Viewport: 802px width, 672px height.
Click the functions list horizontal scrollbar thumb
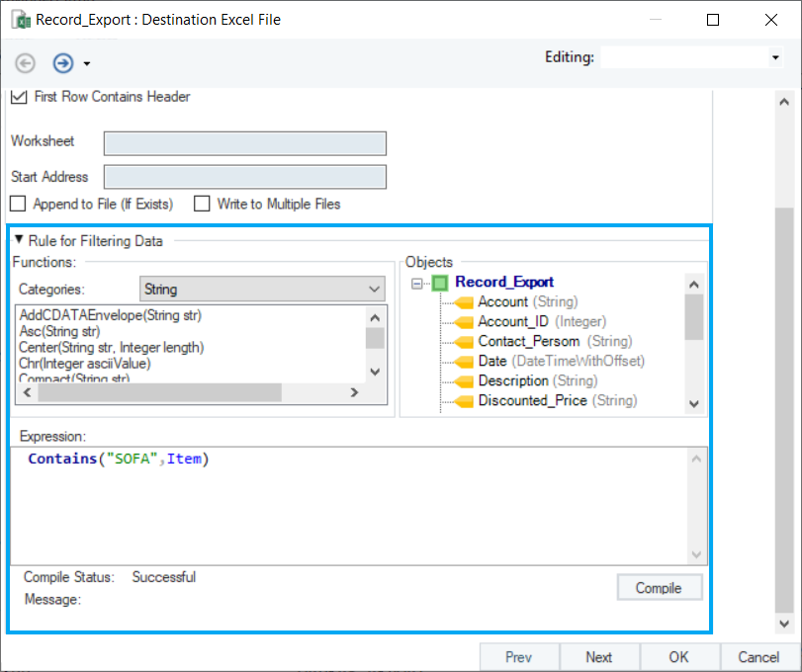tap(159, 392)
